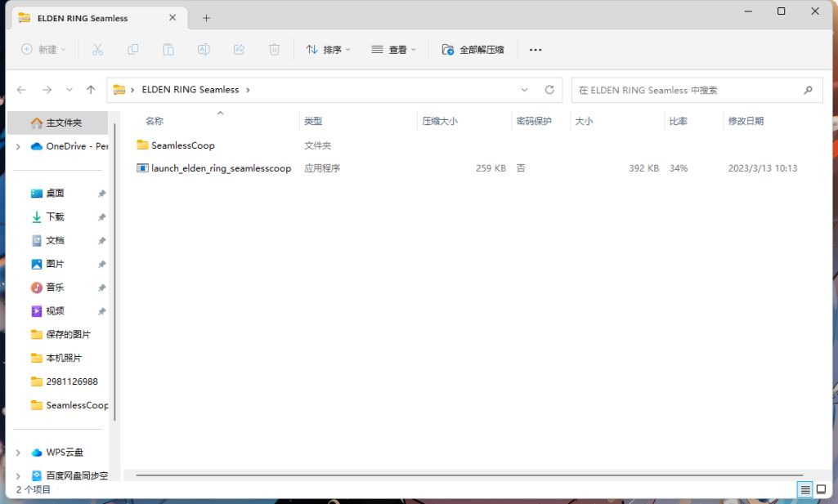The width and height of the screenshot is (838, 504).
Task: Open the 查看 view options dropdown
Action: (x=395, y=49)
